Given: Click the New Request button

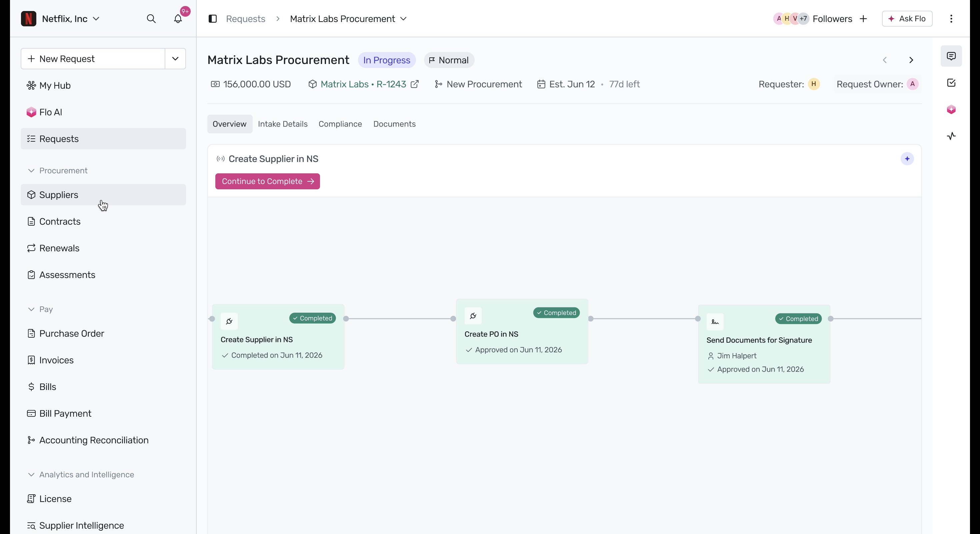Looking at the screenshot, I should point(93,59).
